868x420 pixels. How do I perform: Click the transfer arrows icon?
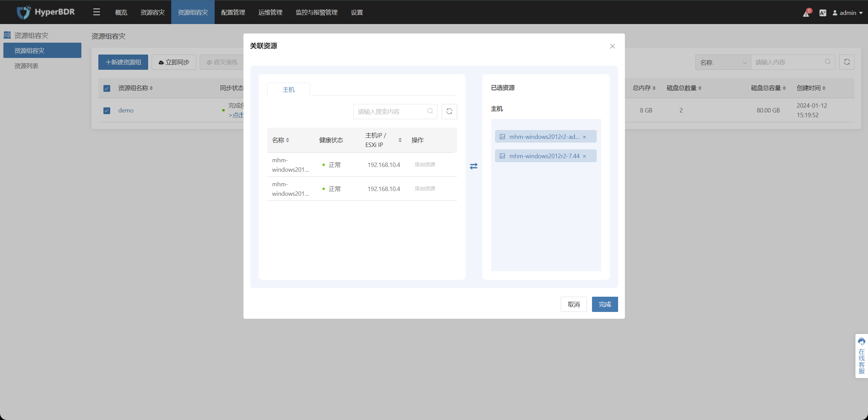point(474,166)
